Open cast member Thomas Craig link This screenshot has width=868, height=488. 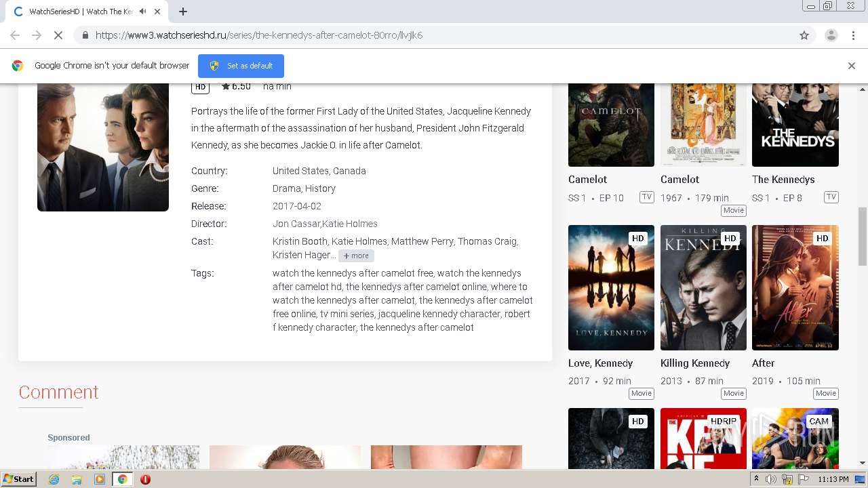point(487,241)
